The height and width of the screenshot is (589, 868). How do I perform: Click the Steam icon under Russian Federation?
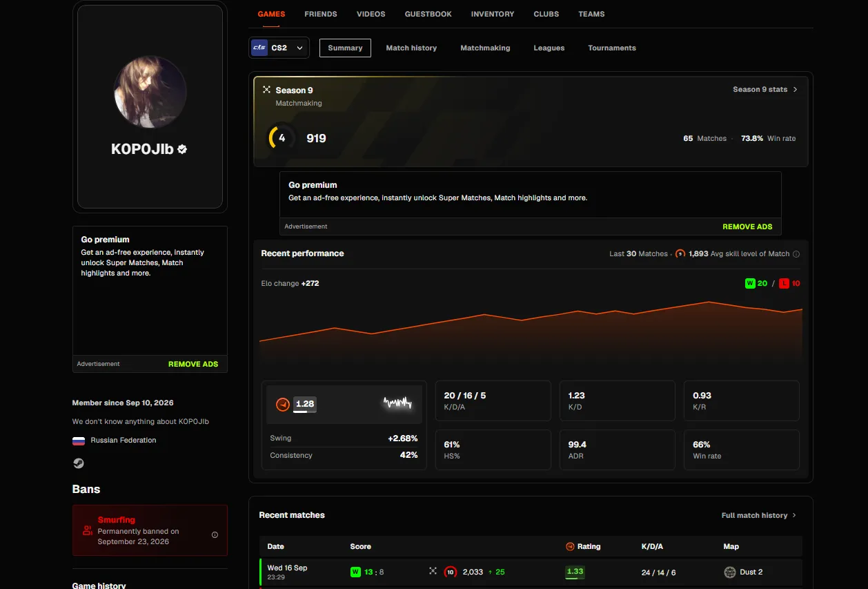click(79, 463)
